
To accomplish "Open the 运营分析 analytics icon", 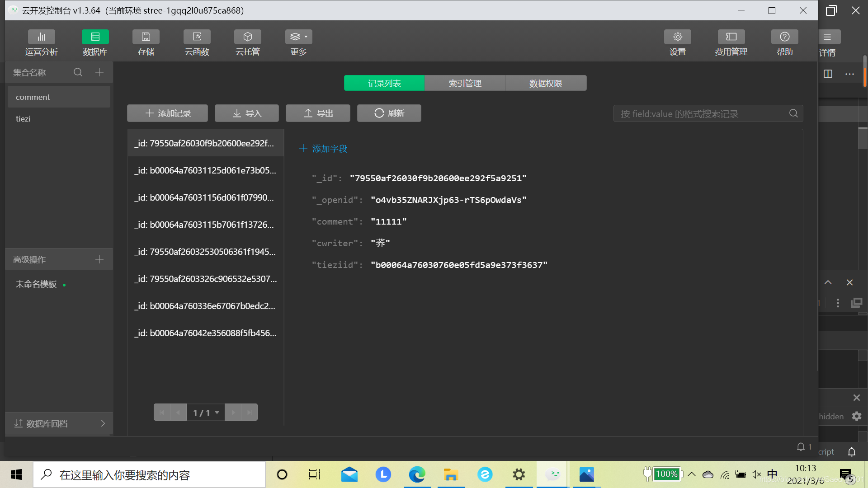I will point(41,37).
